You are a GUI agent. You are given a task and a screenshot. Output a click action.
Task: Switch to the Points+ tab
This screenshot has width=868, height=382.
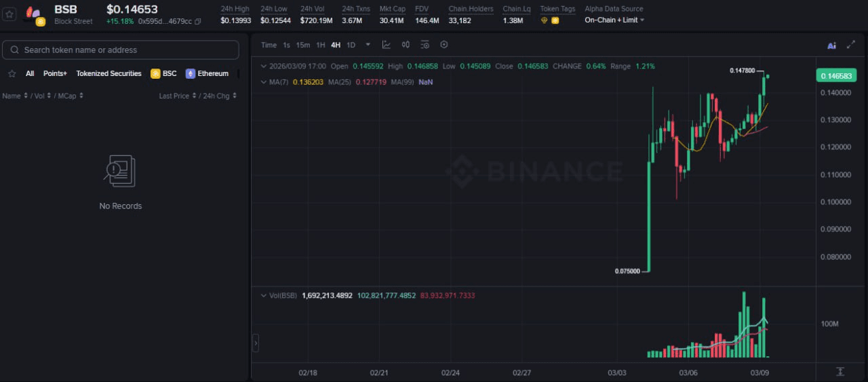coord(55,73)
